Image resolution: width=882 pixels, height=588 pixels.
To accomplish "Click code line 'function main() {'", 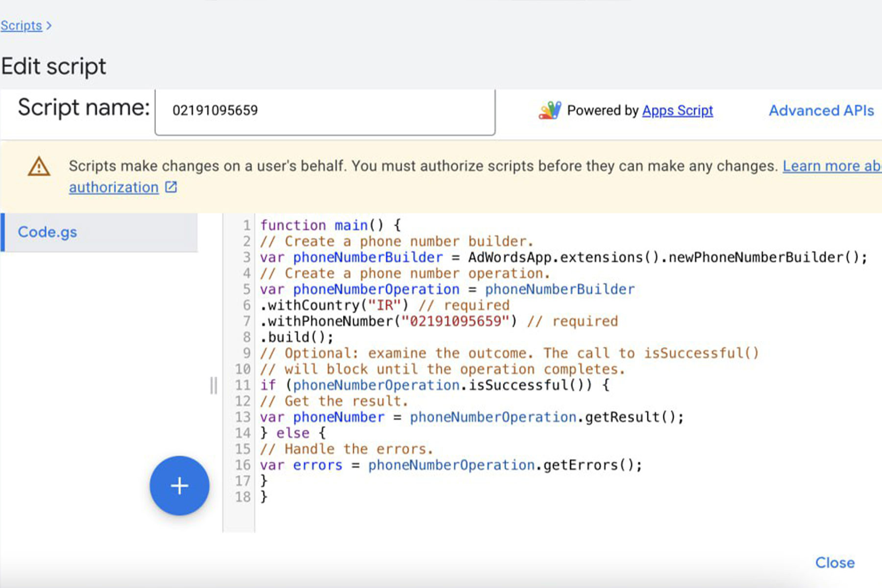I will point(331,225).
